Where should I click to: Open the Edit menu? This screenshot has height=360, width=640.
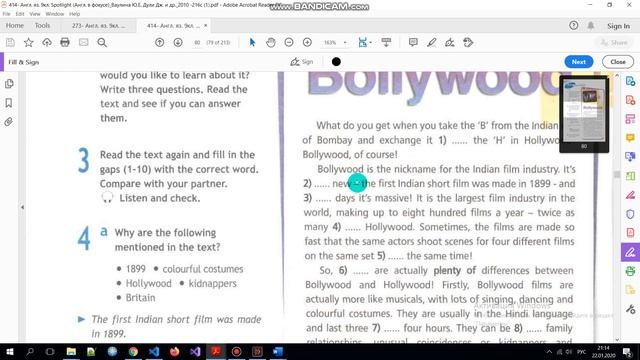(x=20, y=14)
